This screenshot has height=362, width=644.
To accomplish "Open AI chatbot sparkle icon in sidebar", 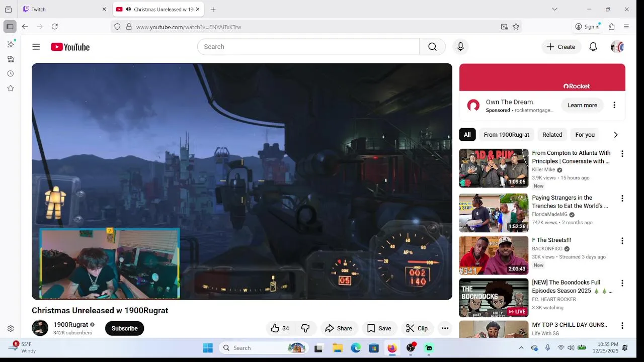I will tap(11, 44).
